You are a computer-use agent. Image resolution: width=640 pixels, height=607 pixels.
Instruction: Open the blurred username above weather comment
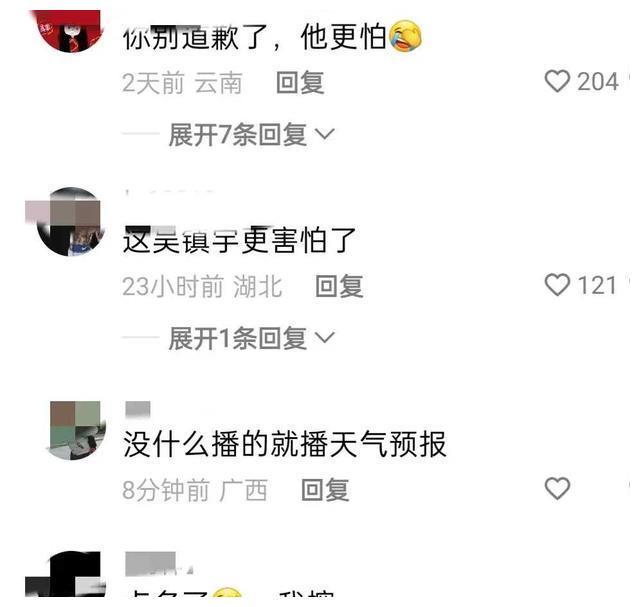pos(138,409)
